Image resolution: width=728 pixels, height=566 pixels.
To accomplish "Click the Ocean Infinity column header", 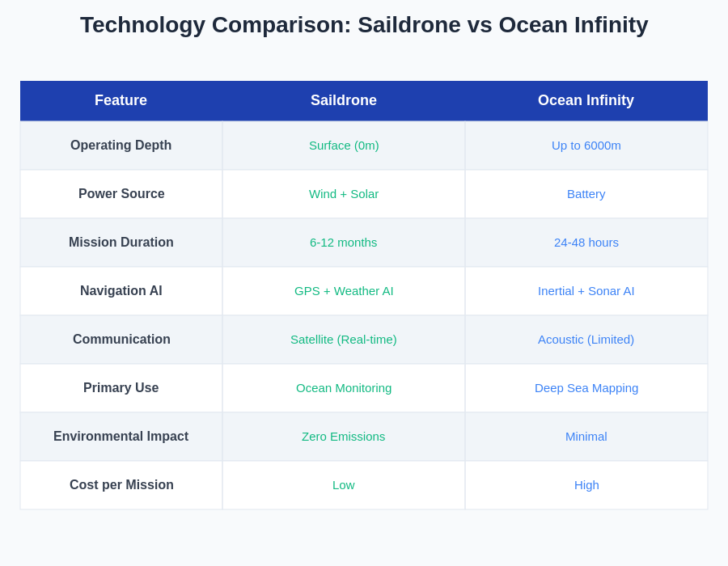I will click(586, 100).
